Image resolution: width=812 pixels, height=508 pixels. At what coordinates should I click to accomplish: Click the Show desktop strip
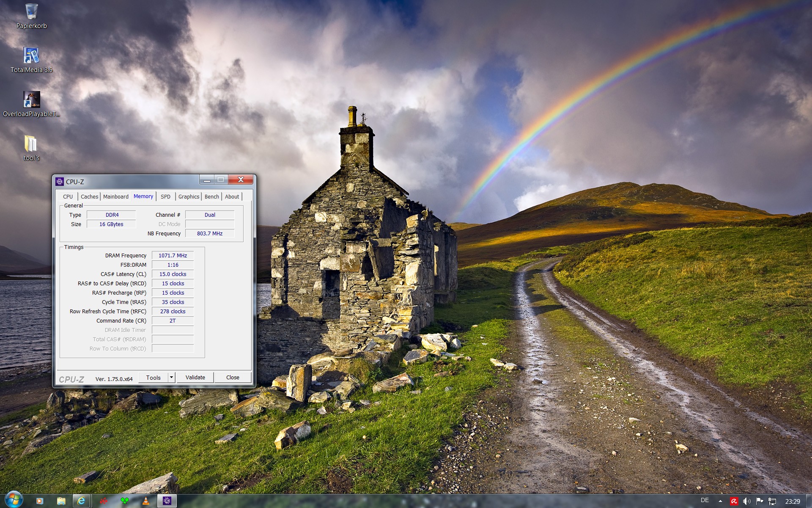pos(809,501)
